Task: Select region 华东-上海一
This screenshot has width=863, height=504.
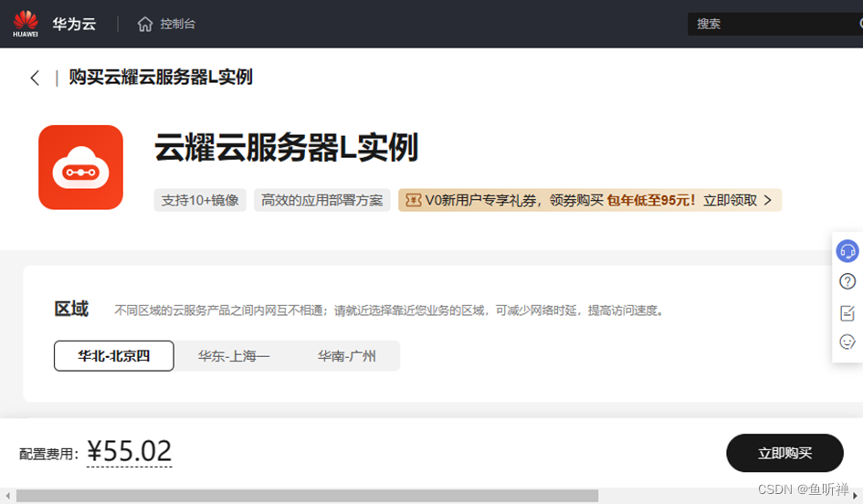Action: tap(234, 356)
